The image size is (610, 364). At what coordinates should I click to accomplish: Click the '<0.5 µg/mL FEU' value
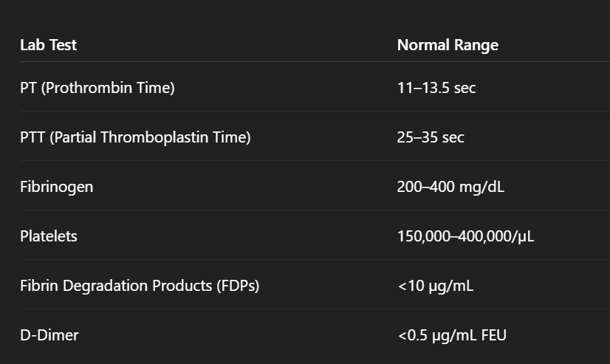[x=452, y=335]
